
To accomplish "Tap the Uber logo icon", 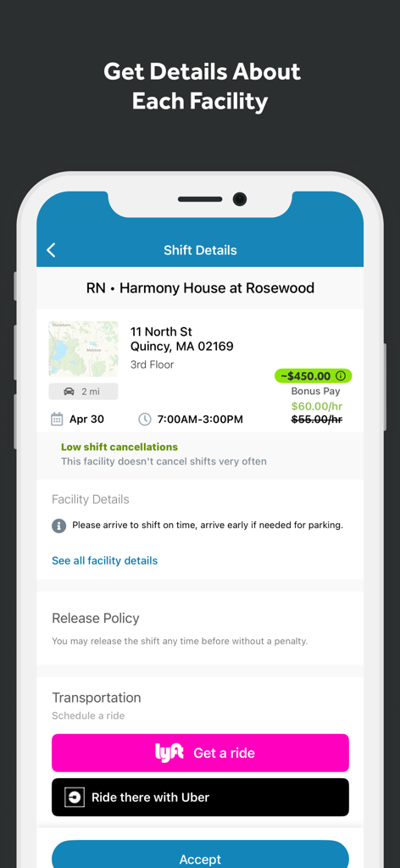I will [75, 797].
